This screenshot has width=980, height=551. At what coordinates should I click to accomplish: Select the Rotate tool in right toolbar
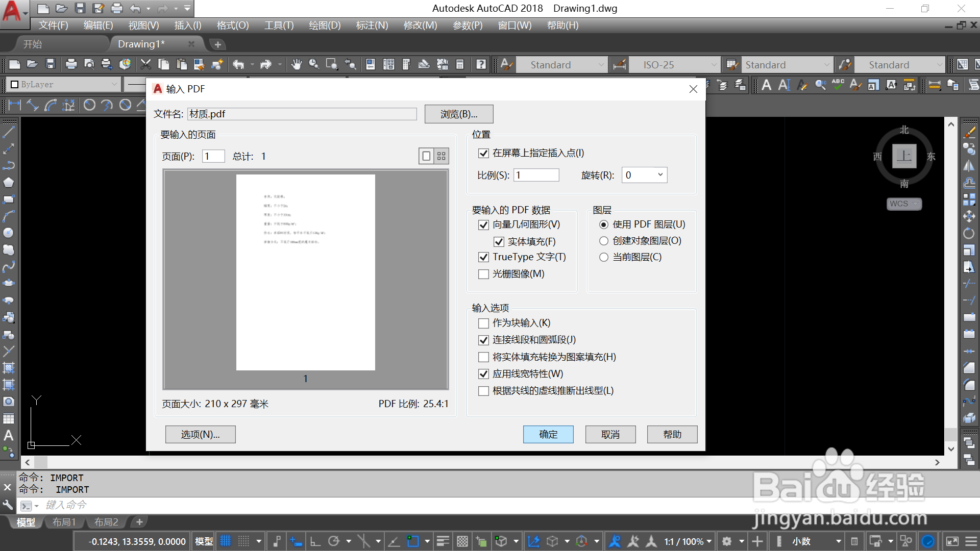tap(969, 233)
